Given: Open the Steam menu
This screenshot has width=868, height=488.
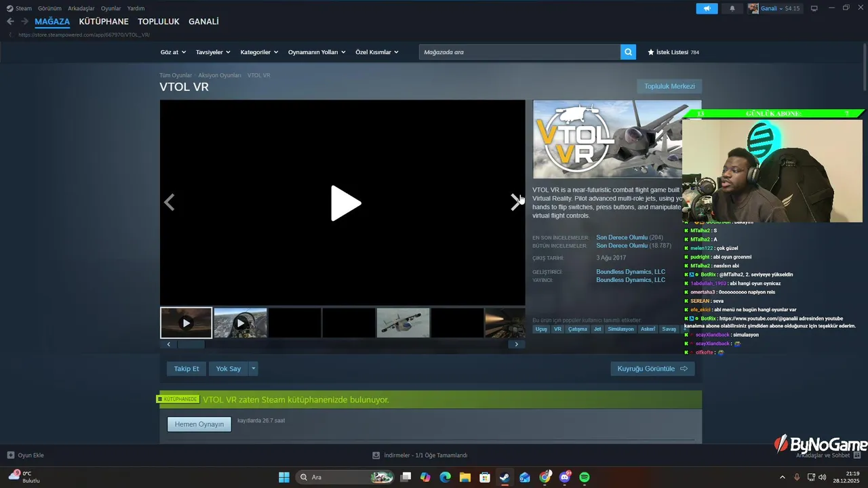Looking at the screenshot, I should point(19,8).
